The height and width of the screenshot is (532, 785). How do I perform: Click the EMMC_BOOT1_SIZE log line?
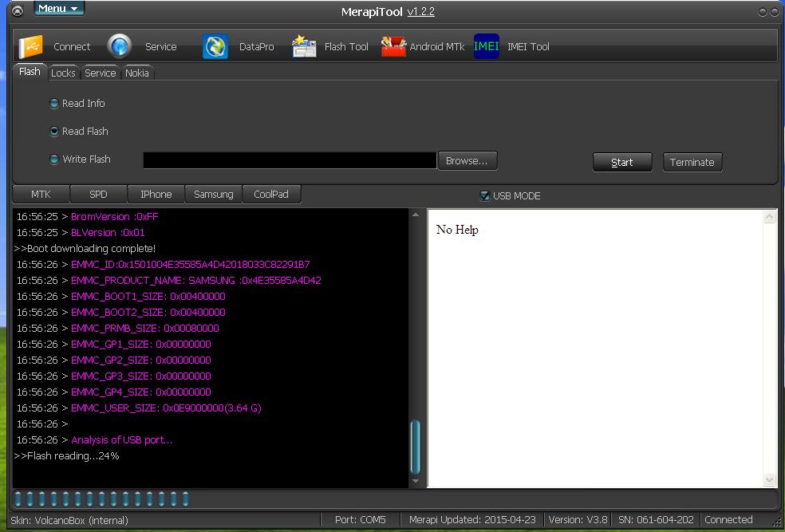point(120,296)
